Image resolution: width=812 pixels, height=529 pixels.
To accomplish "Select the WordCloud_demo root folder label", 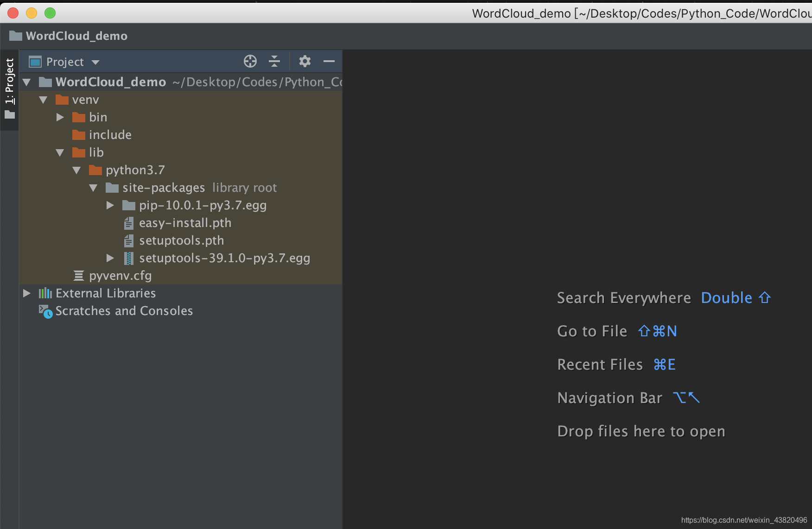I will click(x=111, y=82).
